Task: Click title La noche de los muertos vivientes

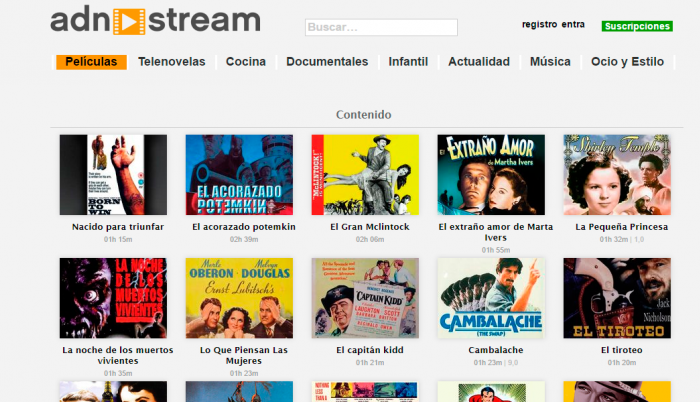Action: pyautogui.click(x=118, y=356)
